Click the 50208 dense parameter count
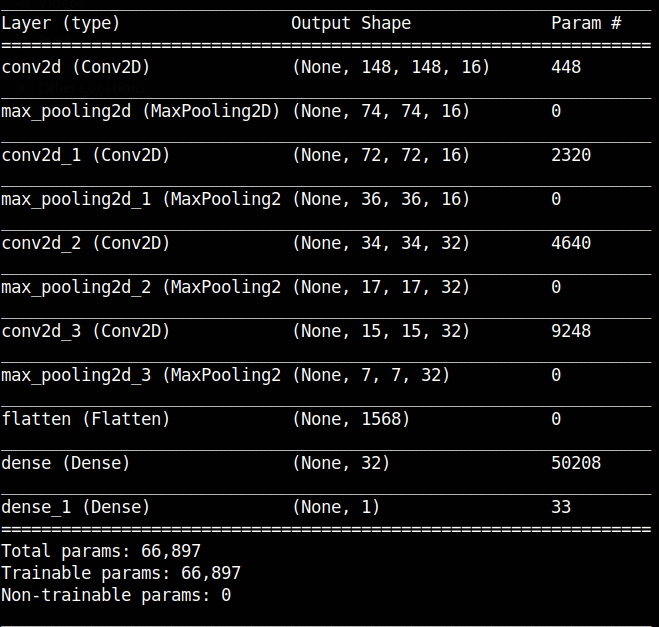This screenshot has height=627, width=659. tap(576, 463)
